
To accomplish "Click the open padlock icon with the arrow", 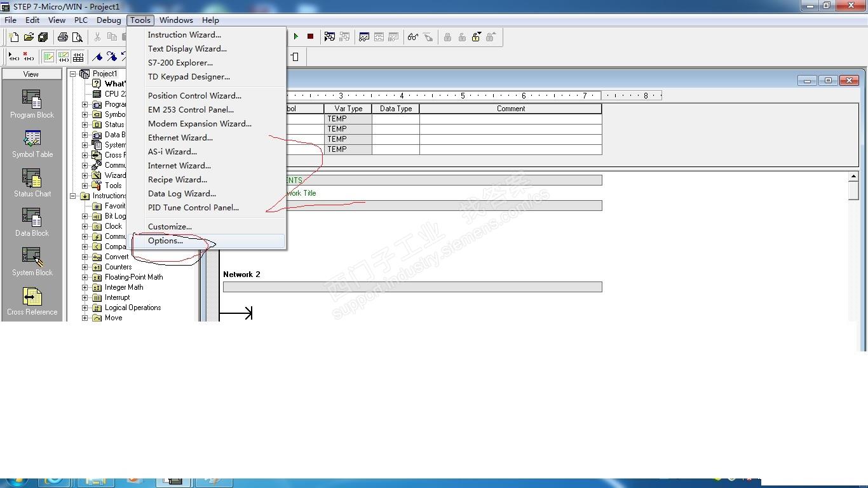I will (476, 37).
